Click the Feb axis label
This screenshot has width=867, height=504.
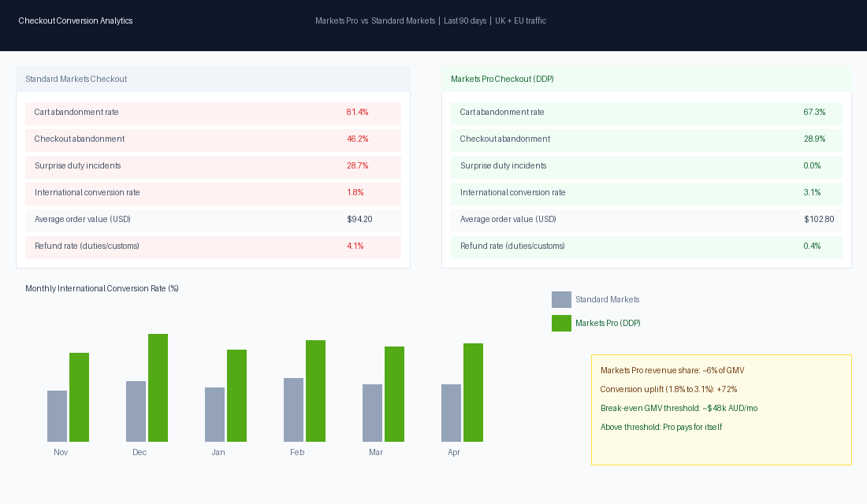coord(297,452)
